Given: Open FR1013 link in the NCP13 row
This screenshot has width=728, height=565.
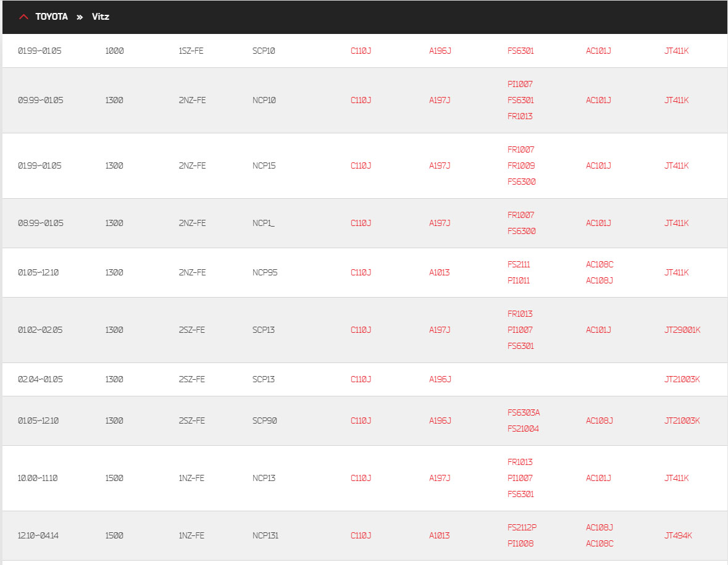Looking at the screenshot, I should click(x=520, y=462).
